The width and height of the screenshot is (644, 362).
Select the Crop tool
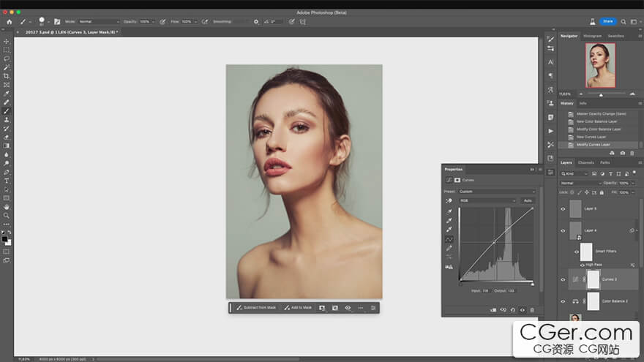(7, 76)
